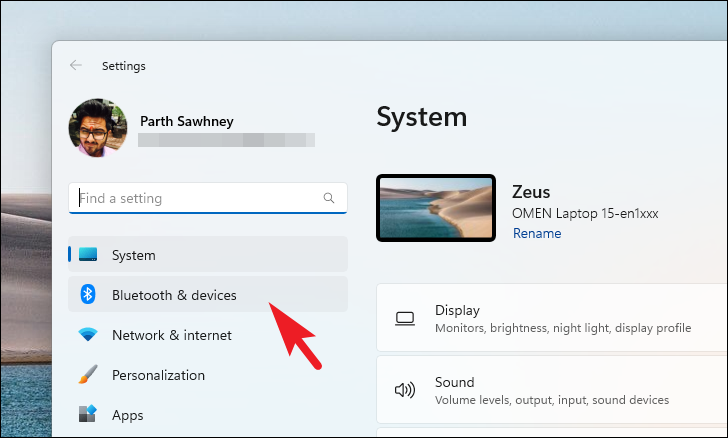Image resolution: width=728 pixels, height=438 pixels.
Task: Open Bluetooth & devices settings
Action: [x=208, y=294]
